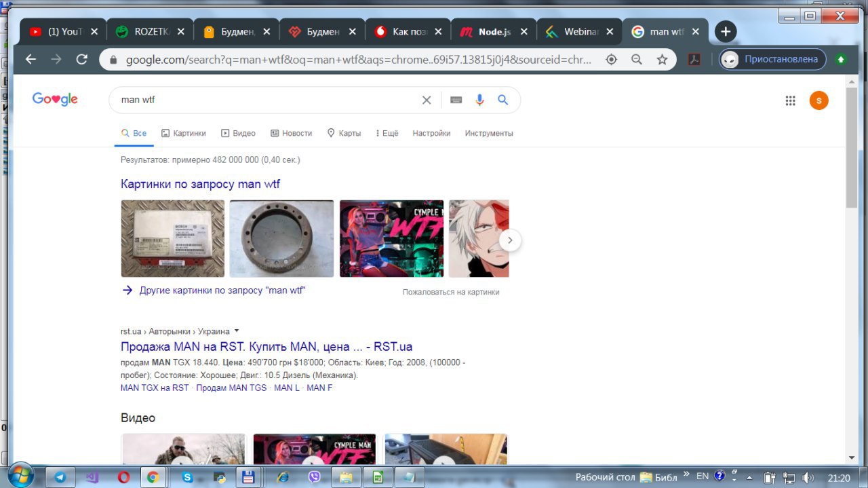Switch to the ROZETKA tab
The height and width of the screenshot is (488, 868).
pyautogui.click(x=149, y=32)
